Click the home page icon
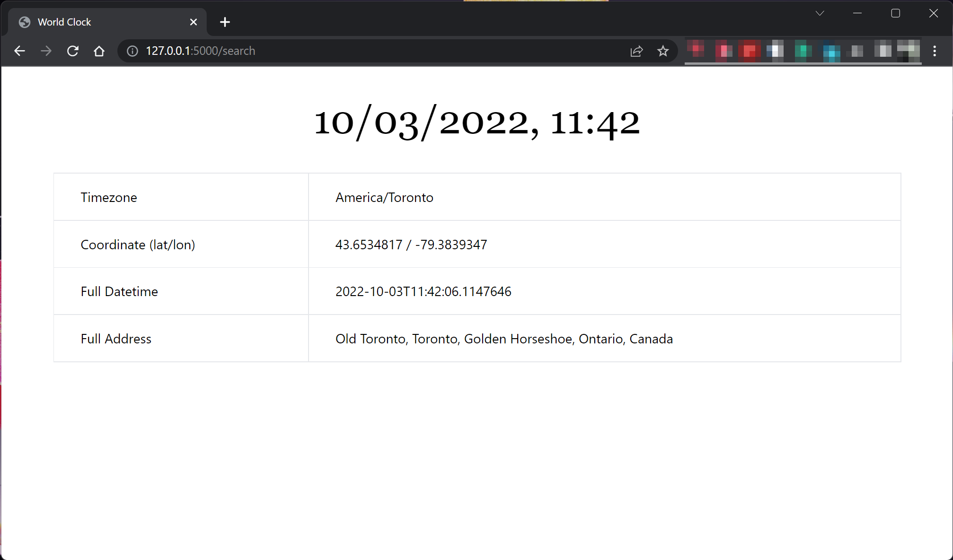Image resolution: width=953 pixels, height=560 pixels. pos(99,51)
